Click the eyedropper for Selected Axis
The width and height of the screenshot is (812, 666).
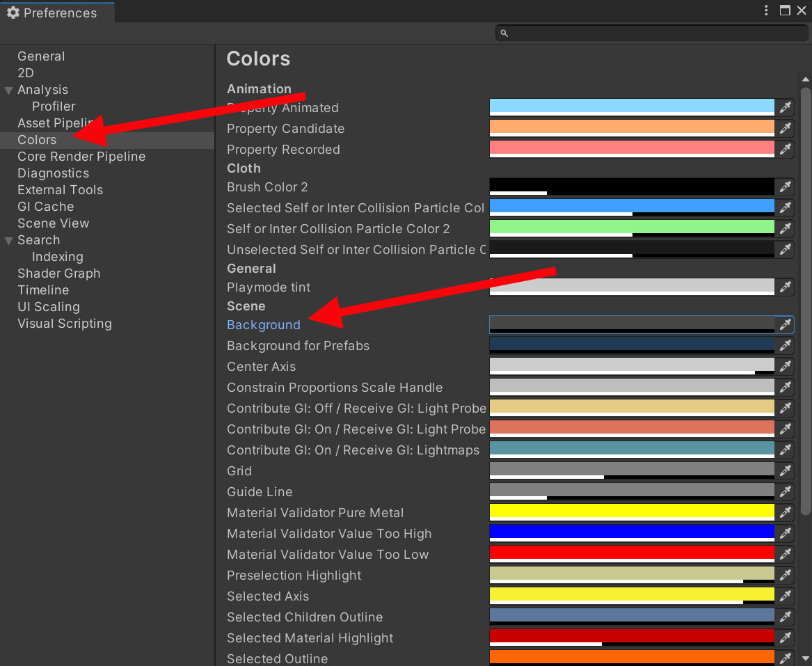[x=785, y=596]
